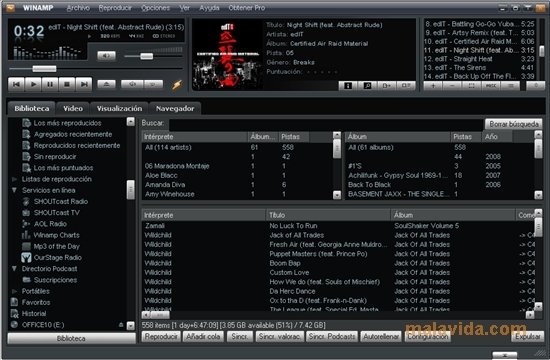This screenshot has height=360, width=550.
Task: Click the Añadir cola button
Action: pos(203,337)
